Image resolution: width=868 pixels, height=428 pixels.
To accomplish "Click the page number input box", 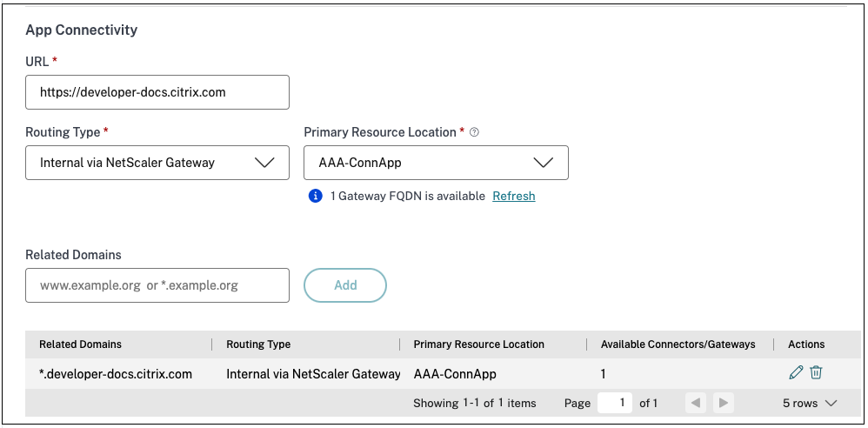I will tap(615, 403).
